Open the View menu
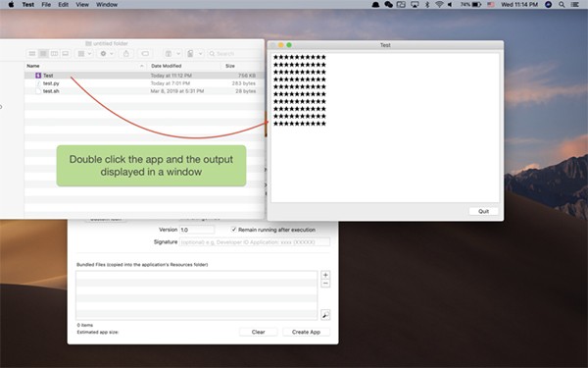The width and height of the screenshot is (588, 368). coord(82,5)
